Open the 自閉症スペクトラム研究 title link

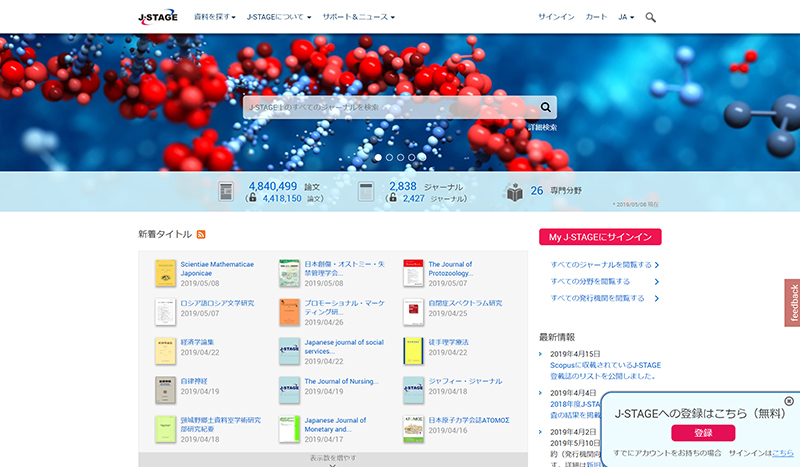point(465,303)
